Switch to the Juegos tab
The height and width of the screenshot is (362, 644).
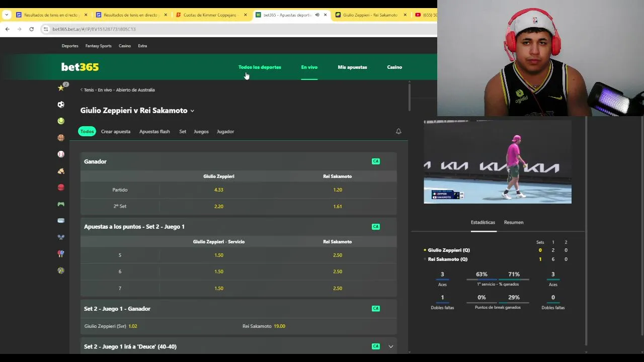[201, 132]
